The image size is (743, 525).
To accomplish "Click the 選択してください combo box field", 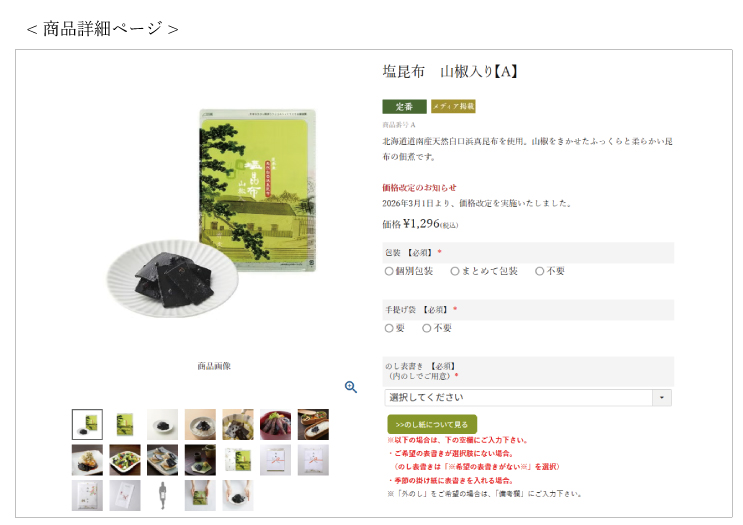I will 528,398.
